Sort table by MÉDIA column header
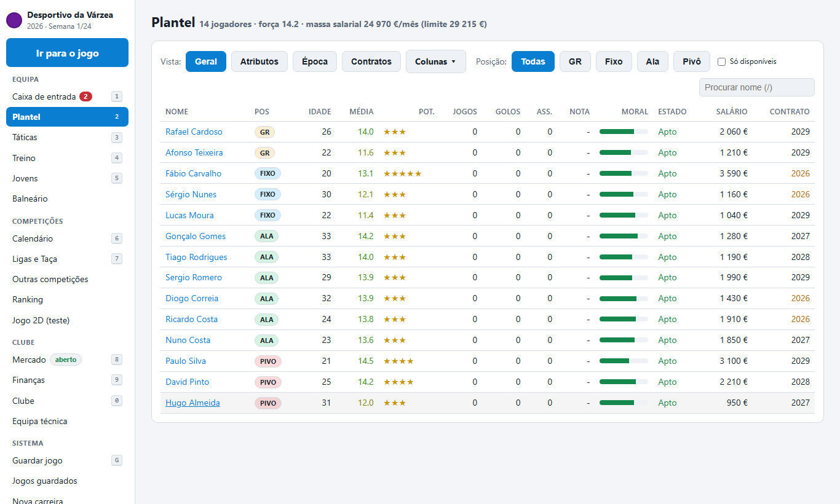 pyautogui.click(x=361, y=112)
